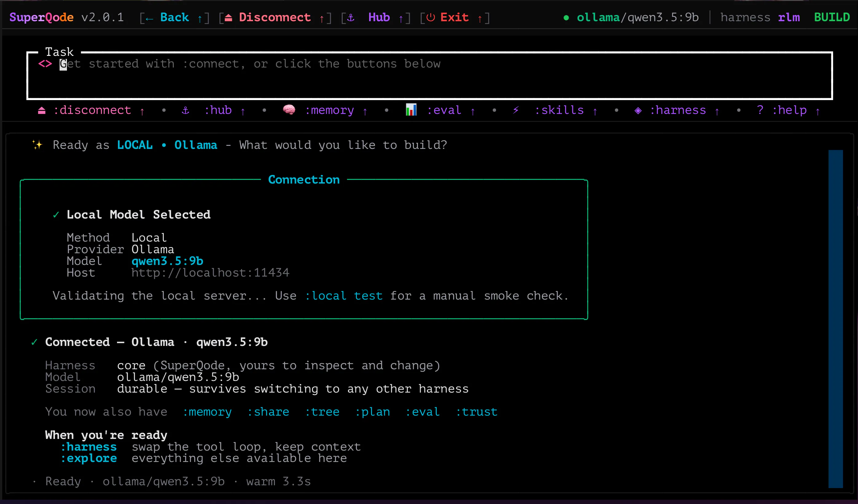The image size is (858, 504).
Task: Click the Ollama label in ready line
Action: pos(196,145)
